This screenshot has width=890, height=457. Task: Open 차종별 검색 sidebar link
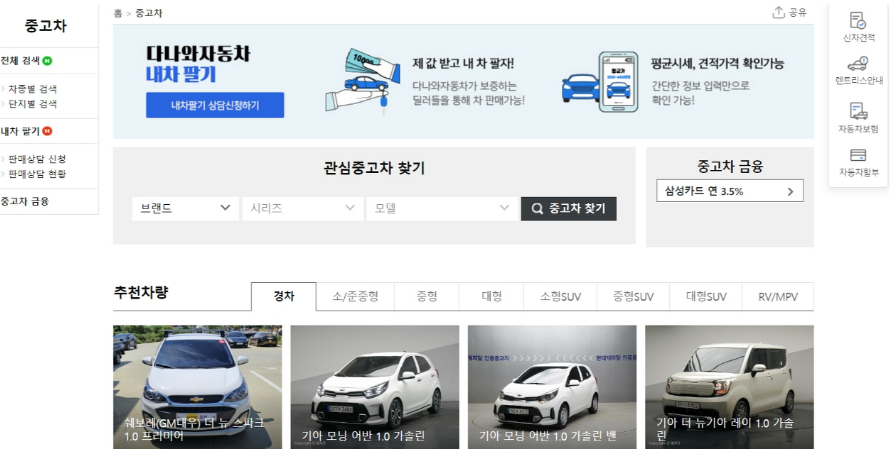coord(32,89)
